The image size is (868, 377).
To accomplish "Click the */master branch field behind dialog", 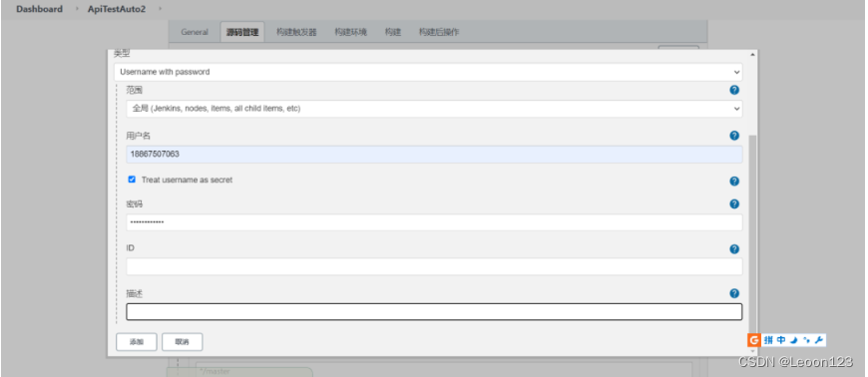I will [443, 370].
